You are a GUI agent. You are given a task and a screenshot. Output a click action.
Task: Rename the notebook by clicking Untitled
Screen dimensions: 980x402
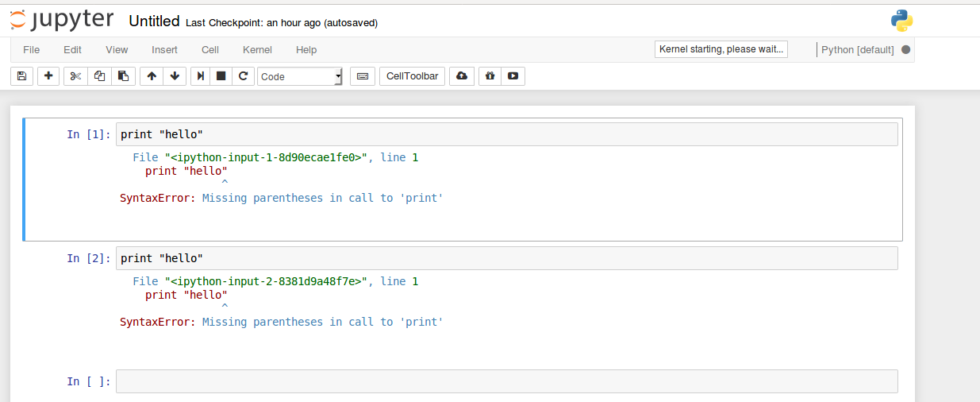(154, 21)
